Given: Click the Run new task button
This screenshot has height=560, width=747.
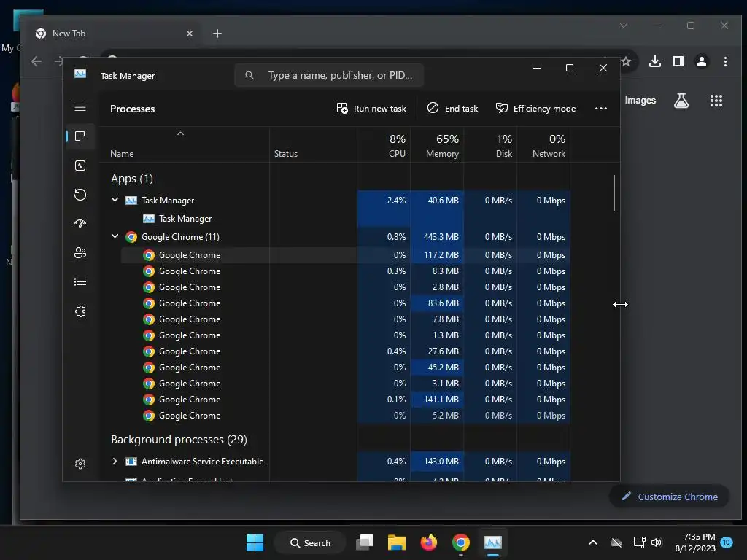Looking at the screenshot, I should tap(371, 109).
